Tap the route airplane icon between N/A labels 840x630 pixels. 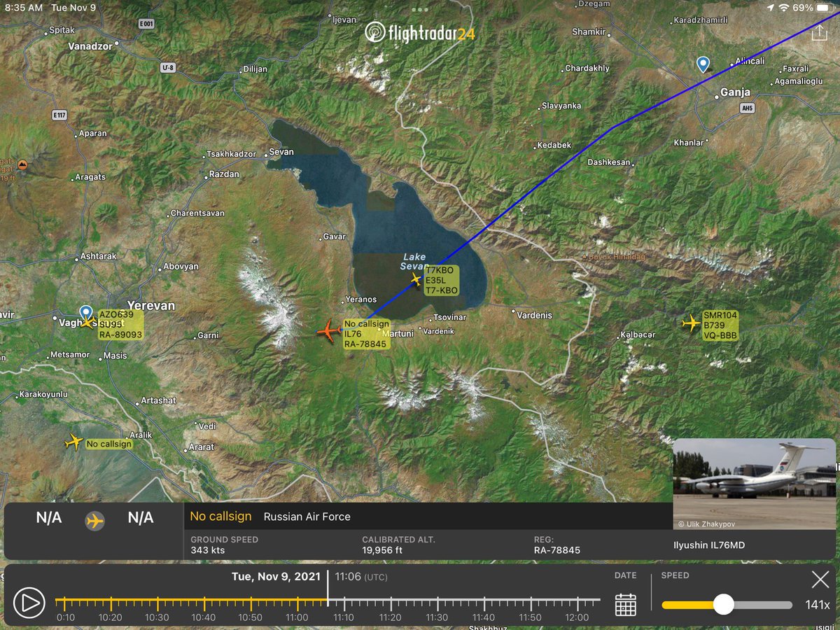pyautogui.click(x=94, y=521)
